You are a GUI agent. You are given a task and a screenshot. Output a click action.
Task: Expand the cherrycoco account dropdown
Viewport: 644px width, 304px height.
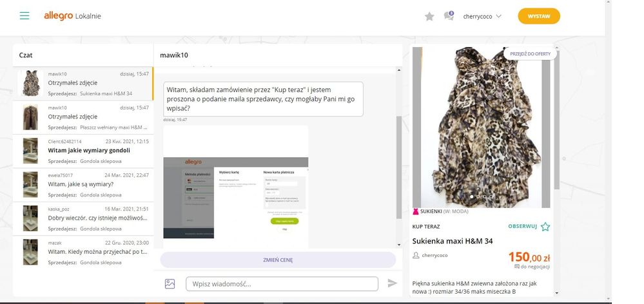tap(482, 16)
